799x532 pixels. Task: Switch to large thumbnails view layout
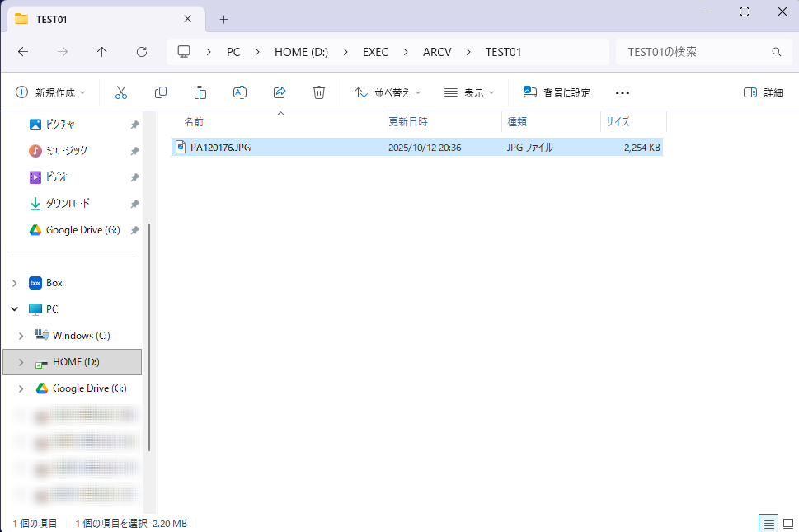click(x=787, y=523)
